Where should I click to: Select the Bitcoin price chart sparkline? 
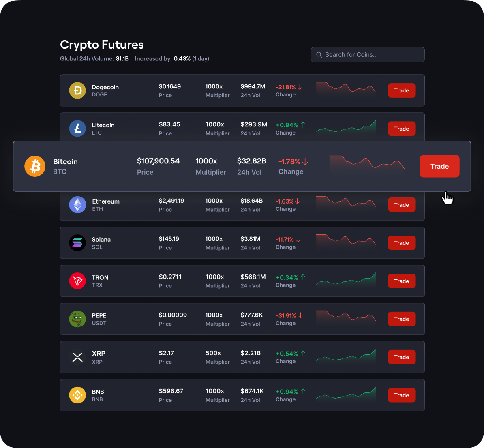pos(367,165)
